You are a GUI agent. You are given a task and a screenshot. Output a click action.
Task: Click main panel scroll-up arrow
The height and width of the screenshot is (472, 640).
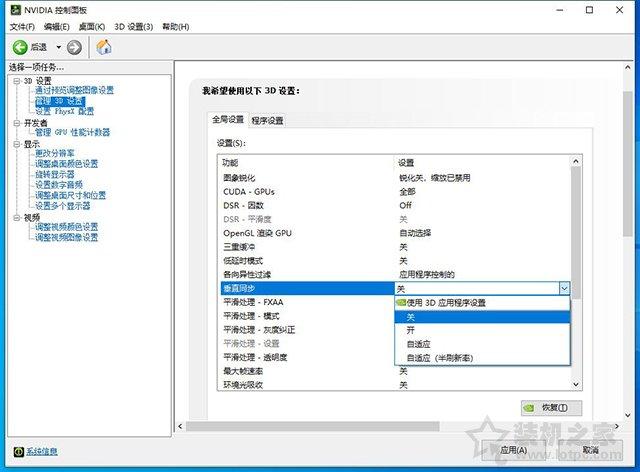(628, 67)
